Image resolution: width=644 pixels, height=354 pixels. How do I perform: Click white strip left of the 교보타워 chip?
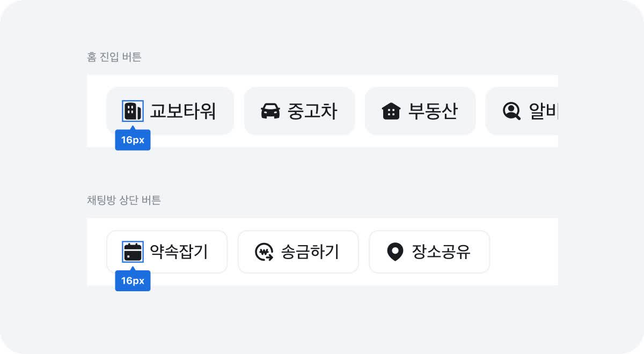pos(97,111)
